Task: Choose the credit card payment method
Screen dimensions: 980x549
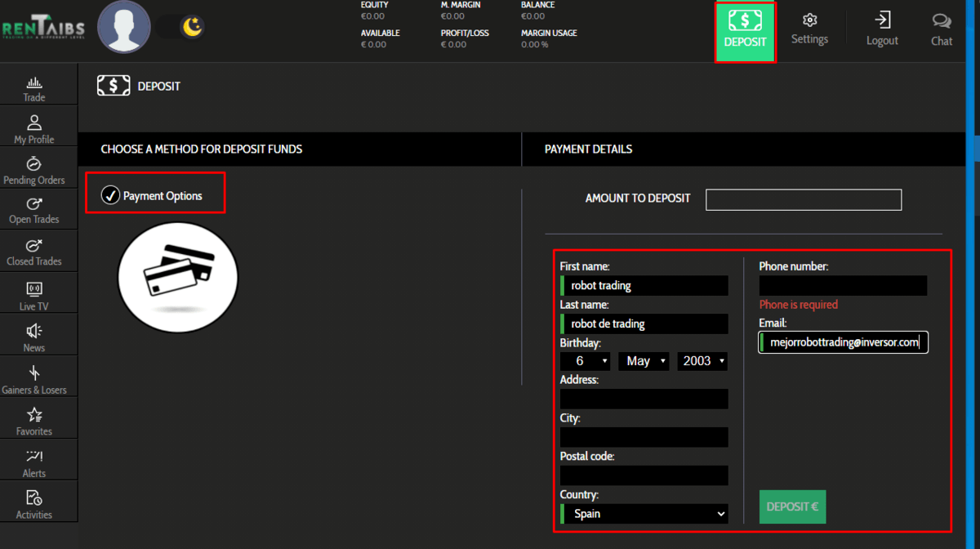Action: pos(178,278)
